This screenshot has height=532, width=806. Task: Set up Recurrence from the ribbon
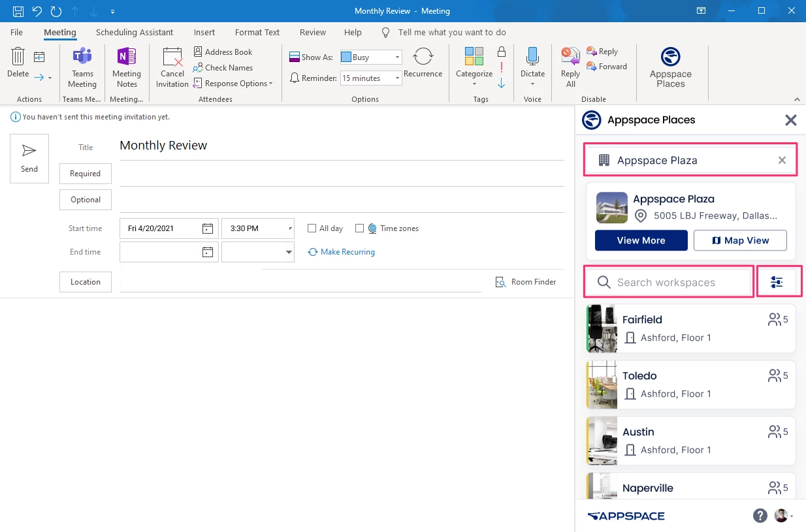pyautogui.click(x=423, y=63)
